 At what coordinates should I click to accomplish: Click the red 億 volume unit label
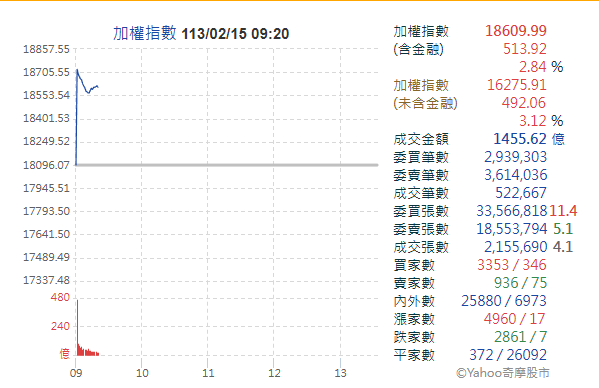click(x=65, y=354)
